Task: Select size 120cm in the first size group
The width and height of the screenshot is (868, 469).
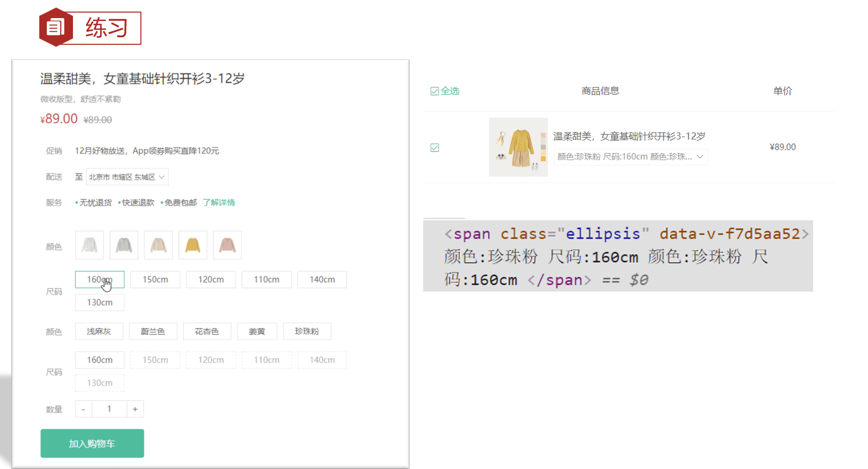Action: [x=211, y=279]
